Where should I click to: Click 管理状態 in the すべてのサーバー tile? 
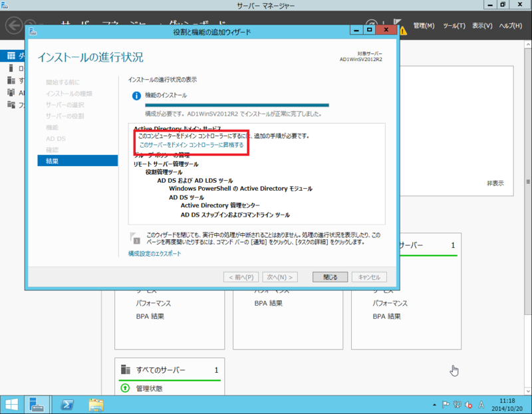(x=149, y=388)
